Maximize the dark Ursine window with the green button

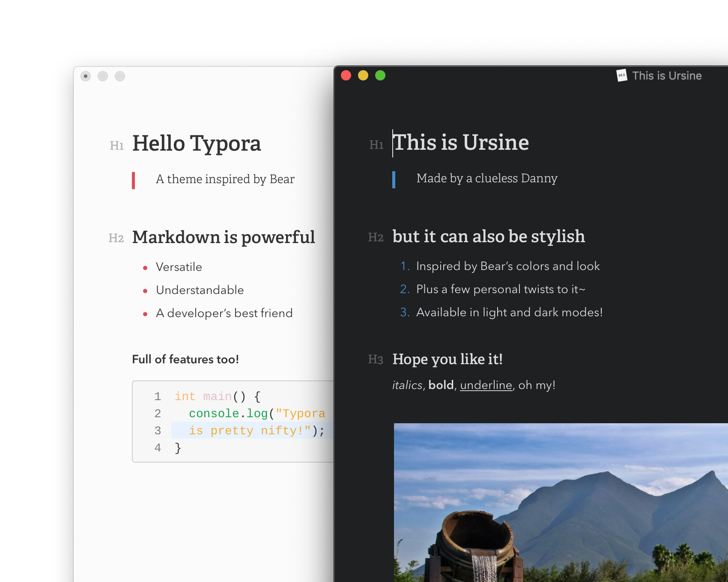tap(380, 75)
